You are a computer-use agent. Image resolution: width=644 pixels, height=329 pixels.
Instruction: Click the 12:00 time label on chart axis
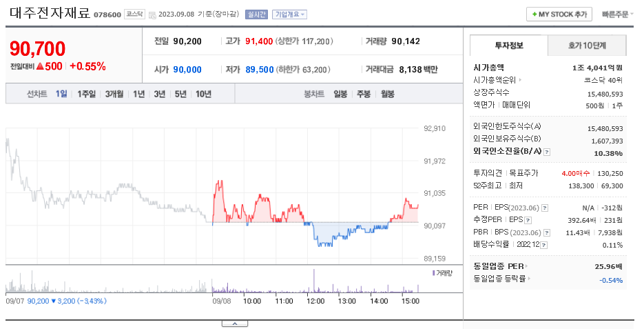point(315,301)
